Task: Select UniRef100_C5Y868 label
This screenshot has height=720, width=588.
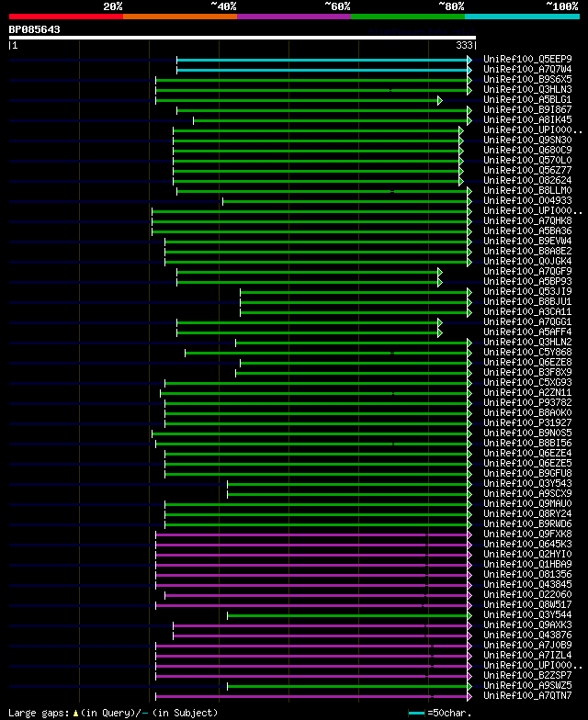Action: click(527, 353)
